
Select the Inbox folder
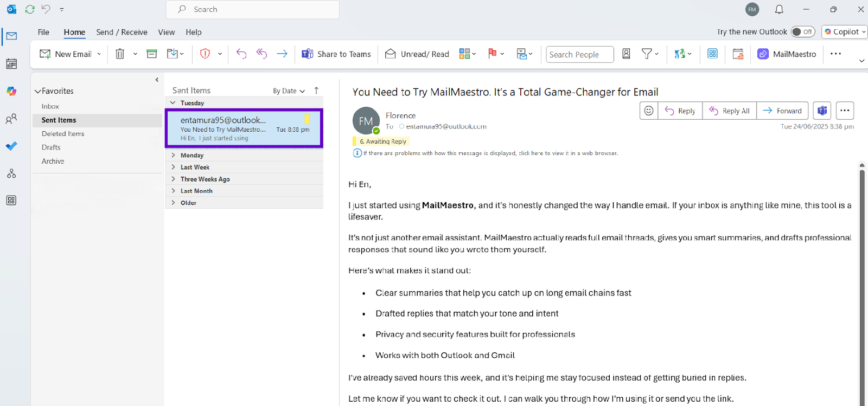point(50,106)
